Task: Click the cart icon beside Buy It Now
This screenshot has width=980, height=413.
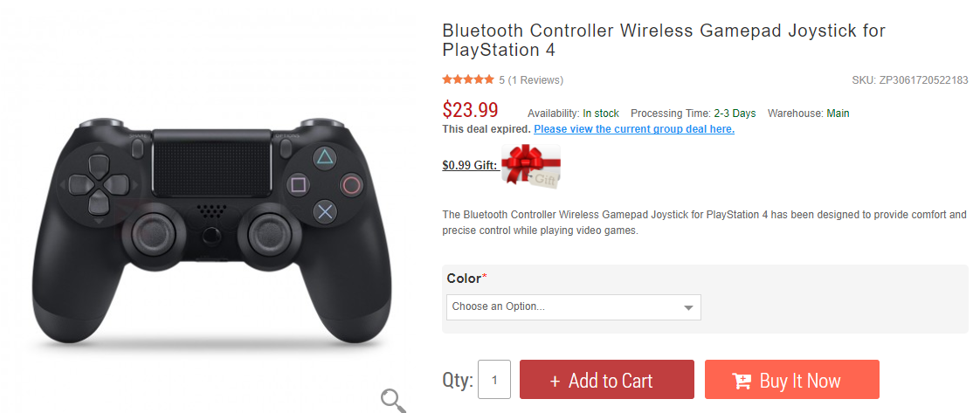Action: tap(742, 381)
